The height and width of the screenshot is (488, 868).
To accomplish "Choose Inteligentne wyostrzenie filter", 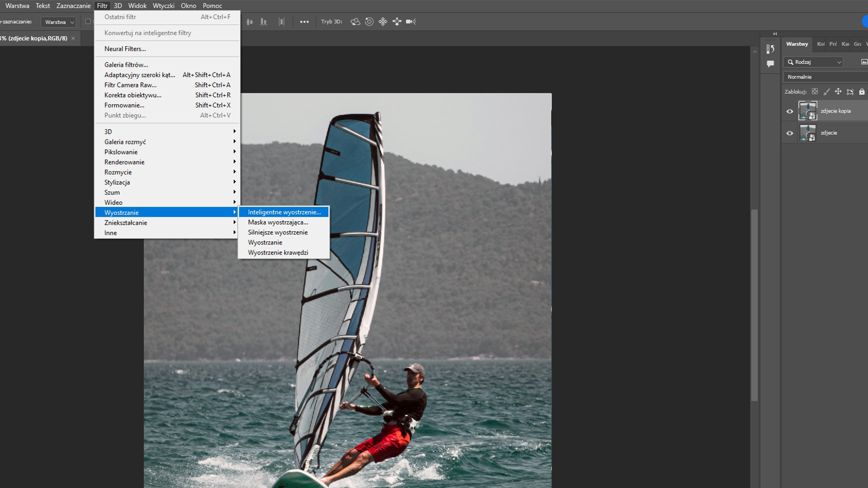I will 284,212.
